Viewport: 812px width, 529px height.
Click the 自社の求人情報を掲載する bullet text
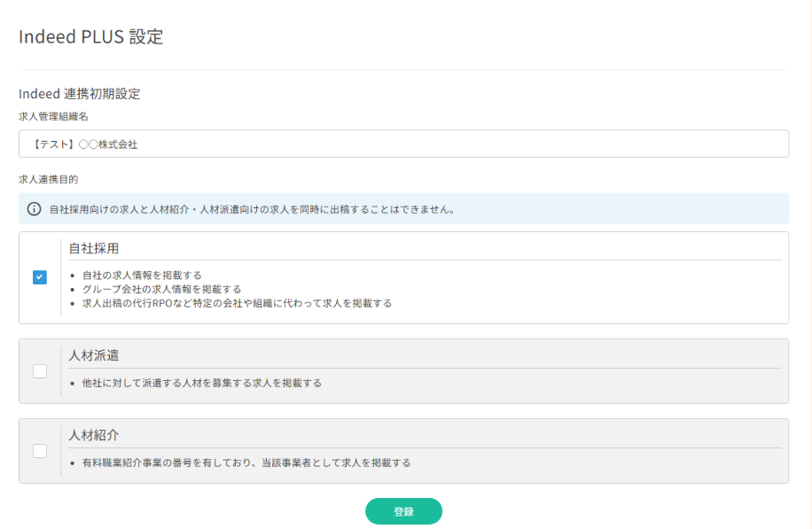click(x=142, y=276)
